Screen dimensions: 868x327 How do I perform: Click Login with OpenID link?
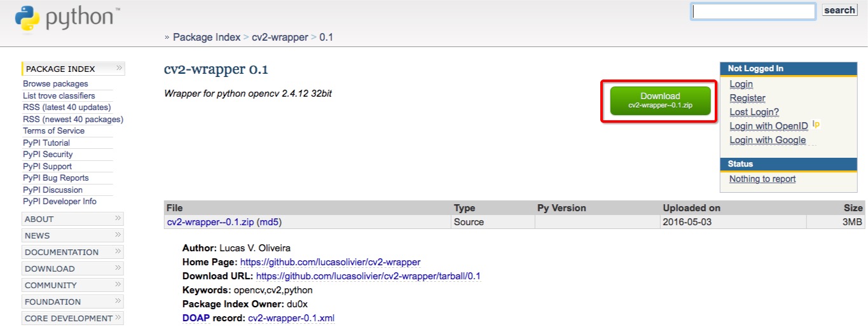pyautogui.click(x=769, y=126)
